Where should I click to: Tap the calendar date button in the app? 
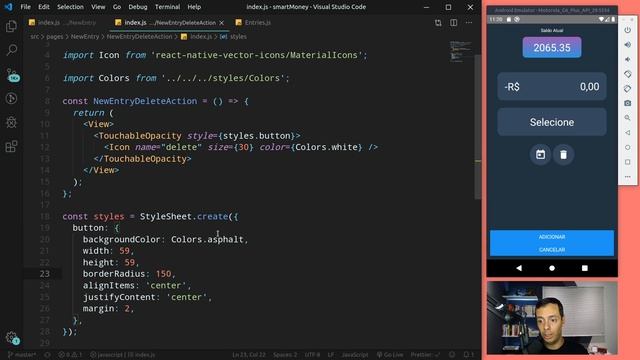click(540, 155)
